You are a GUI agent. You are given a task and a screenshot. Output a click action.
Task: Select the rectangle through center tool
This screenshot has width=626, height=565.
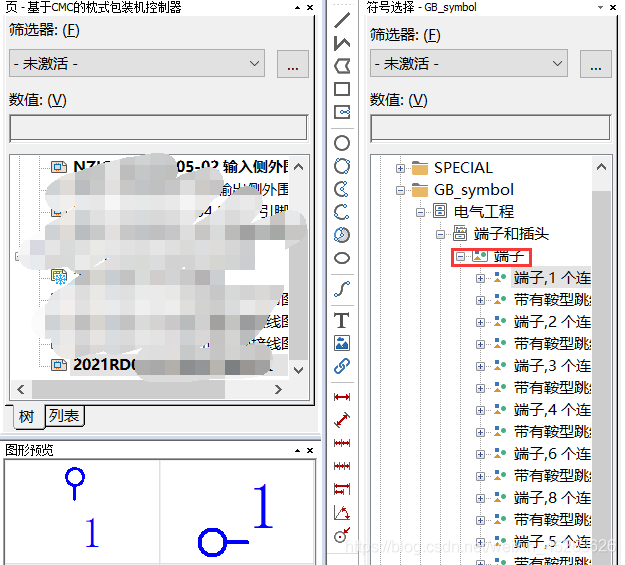tap(342, 112)
